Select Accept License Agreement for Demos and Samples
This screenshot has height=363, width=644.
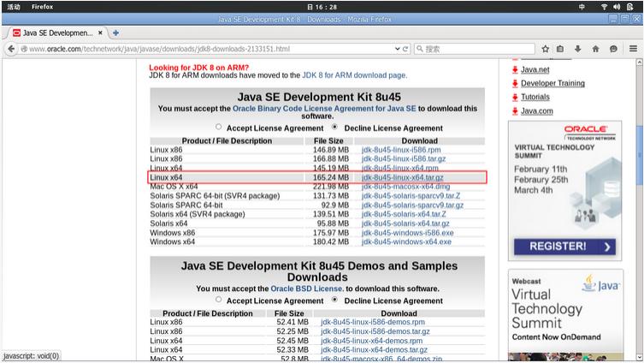(218, 300)
